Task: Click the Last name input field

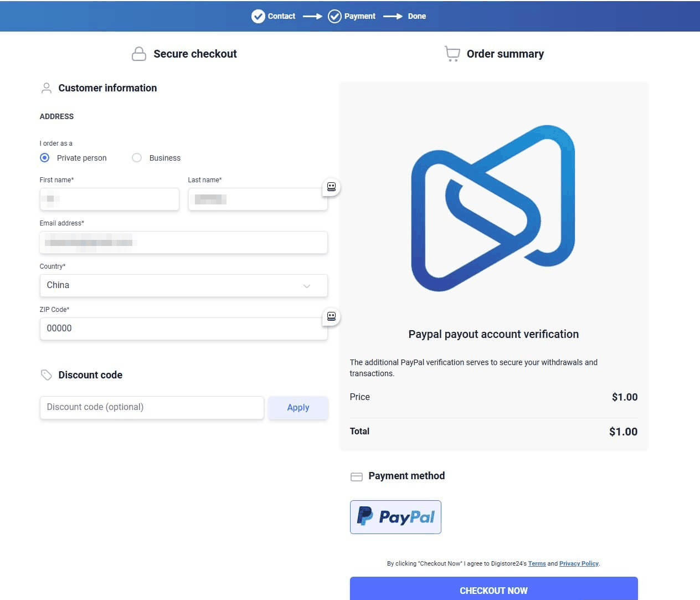Action: click(258, 199)
